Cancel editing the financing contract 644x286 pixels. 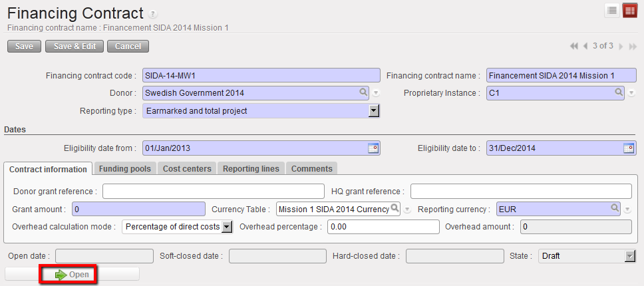128,46
